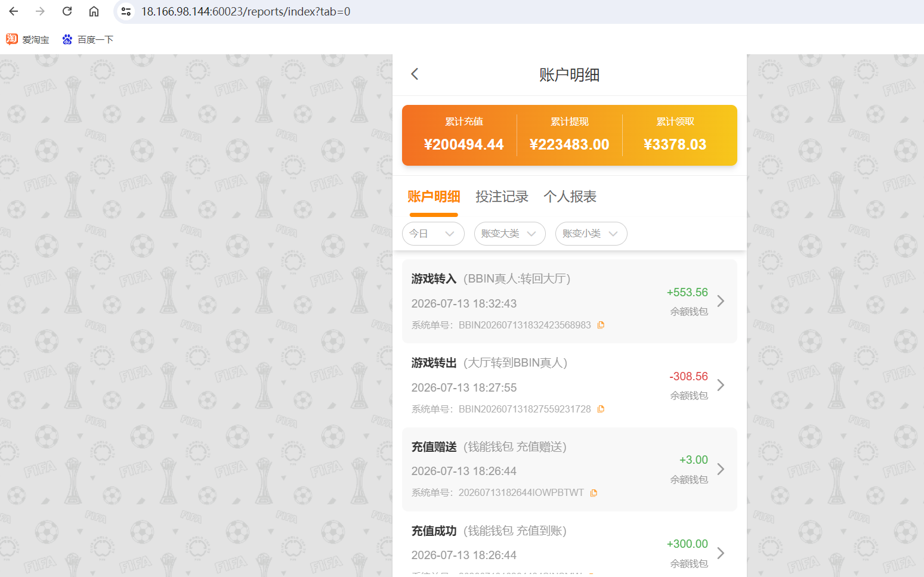The height and width of the screenshot is (577, 924).
Task: Copy order number 20260713182644IOWPBTWT
Action: (x=594, y=493)
